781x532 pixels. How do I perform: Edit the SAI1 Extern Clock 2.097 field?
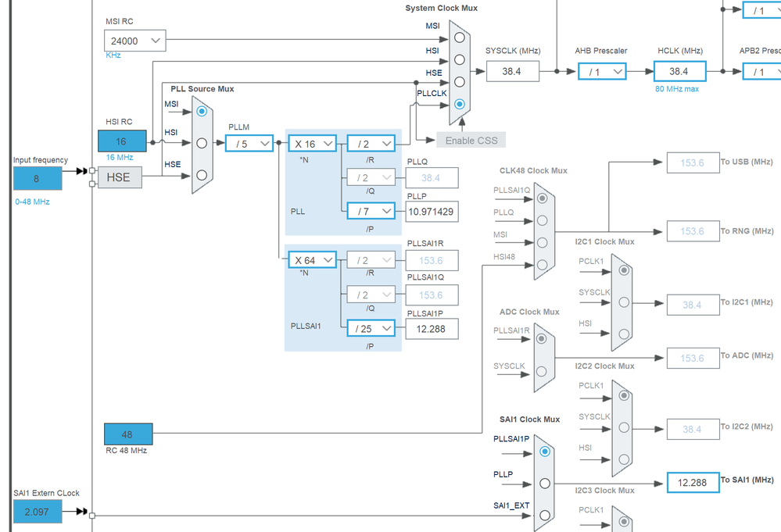pyautogui.click(x=38, y=512)
